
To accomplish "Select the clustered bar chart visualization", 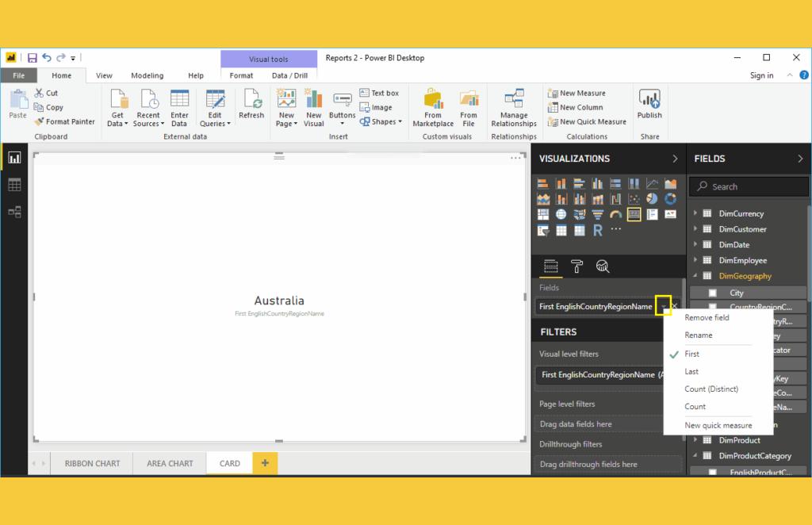I will 579,183.
